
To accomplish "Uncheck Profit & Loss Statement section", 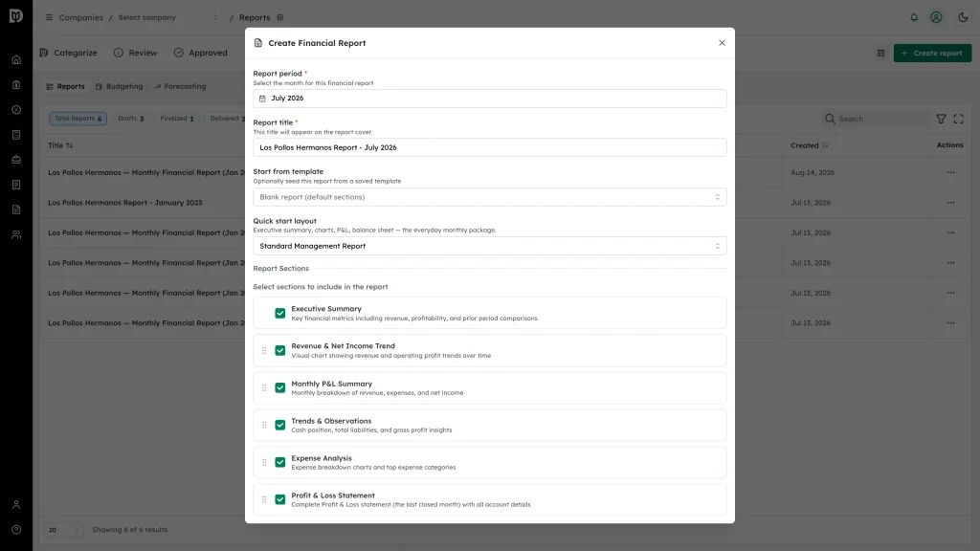I will [x=280, y=499].
